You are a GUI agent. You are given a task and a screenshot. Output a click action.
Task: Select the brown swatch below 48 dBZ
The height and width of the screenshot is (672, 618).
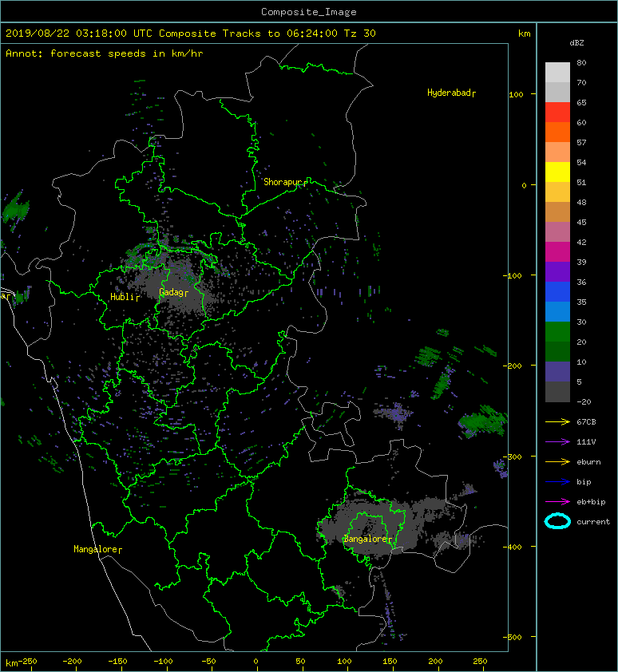point(557,212)
